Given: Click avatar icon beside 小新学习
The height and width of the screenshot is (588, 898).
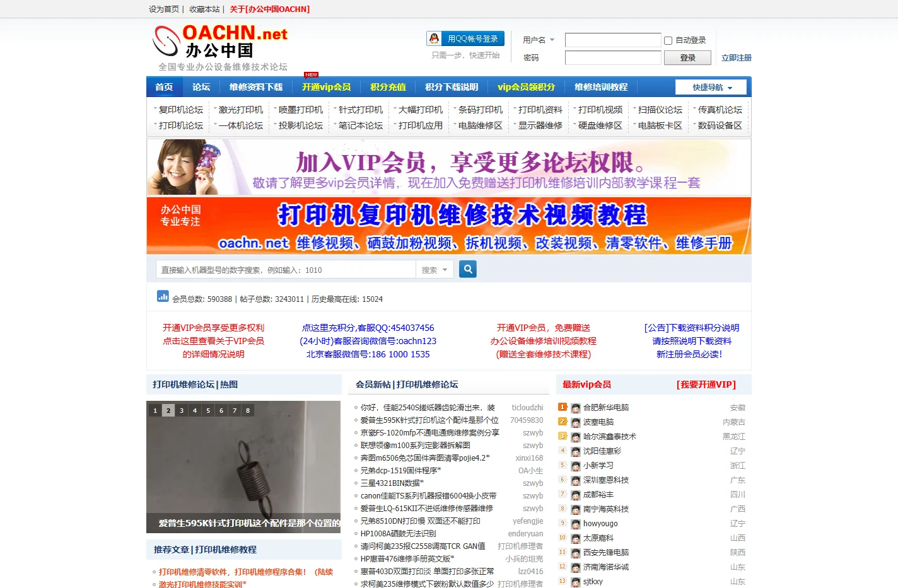Looking at the screenshot, I should point(575,466).
